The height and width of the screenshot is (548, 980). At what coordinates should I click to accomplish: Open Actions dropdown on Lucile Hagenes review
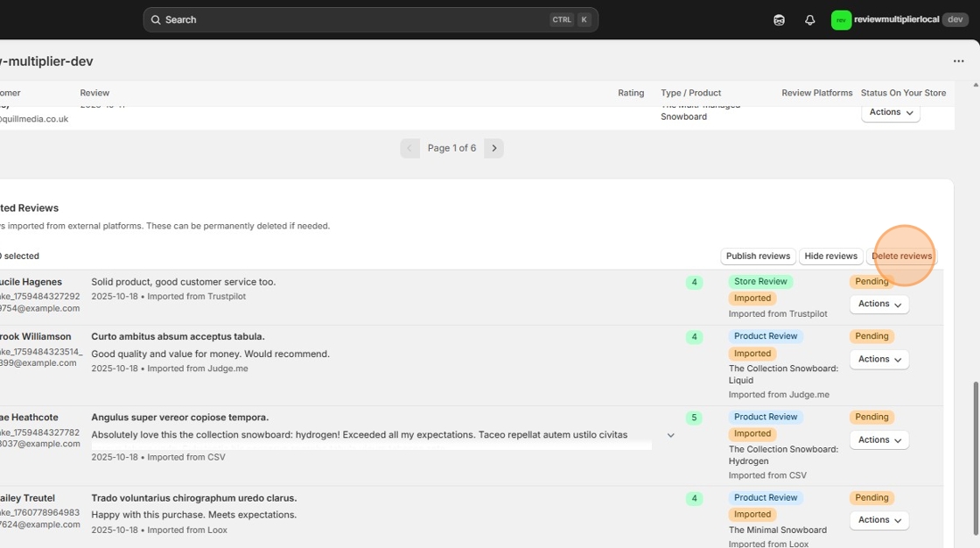878,304
